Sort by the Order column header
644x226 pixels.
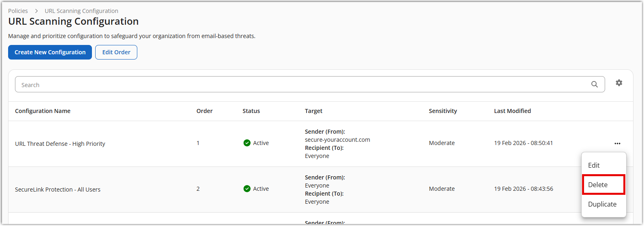click(x=204, y=111)
